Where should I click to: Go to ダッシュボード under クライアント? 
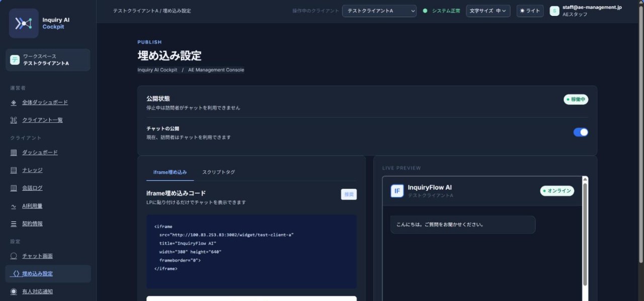coord(40,153)
